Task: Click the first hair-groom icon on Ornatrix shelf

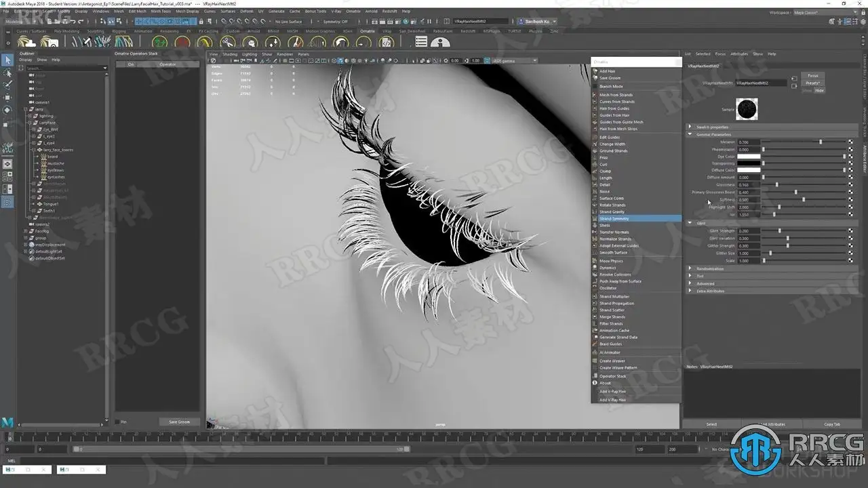Action: (26, 42)
